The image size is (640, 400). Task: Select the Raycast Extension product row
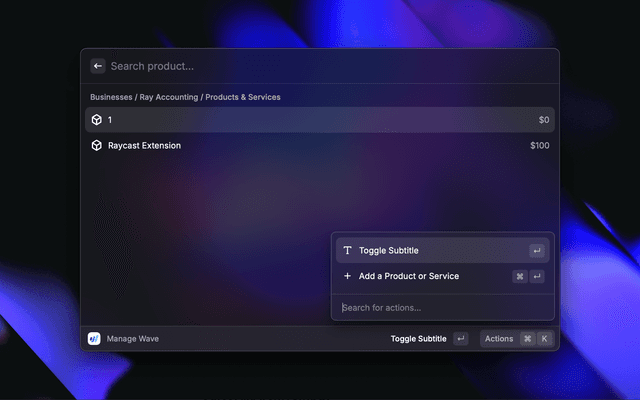[300, 146]
